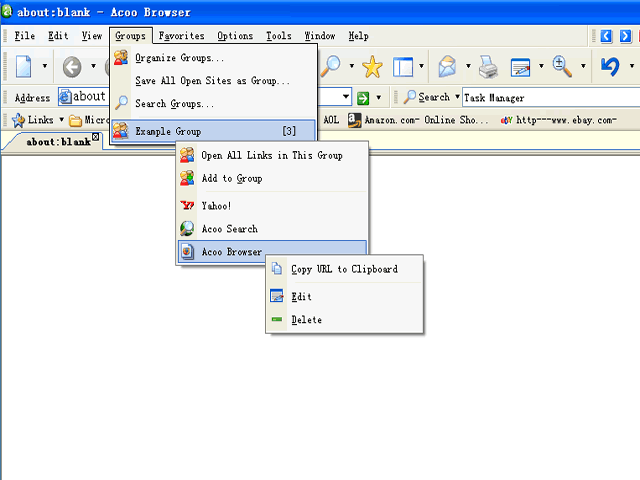Close the Groups menu in the menu bar
This screenshot has width=640, height=480.
pos(131,36)
